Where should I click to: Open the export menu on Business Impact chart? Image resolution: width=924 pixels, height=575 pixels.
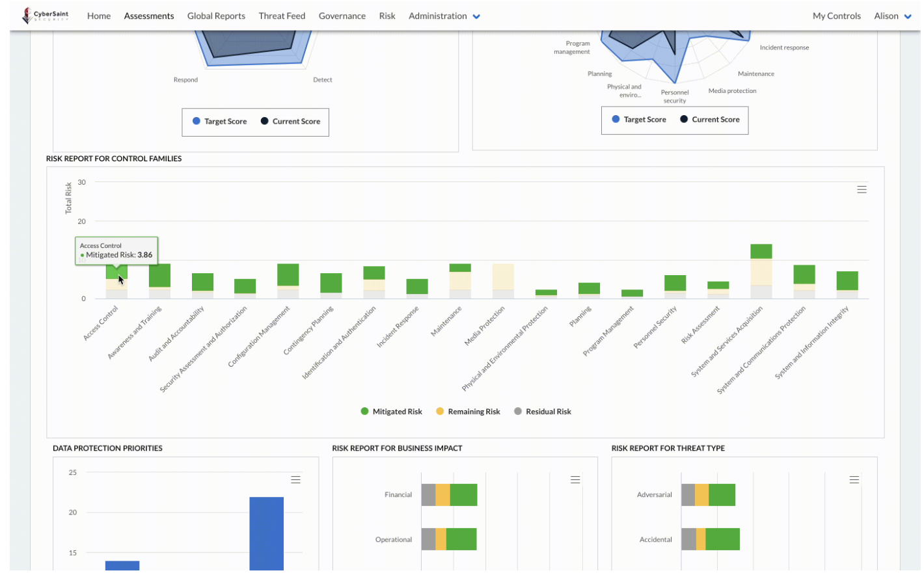pos(575,479)
